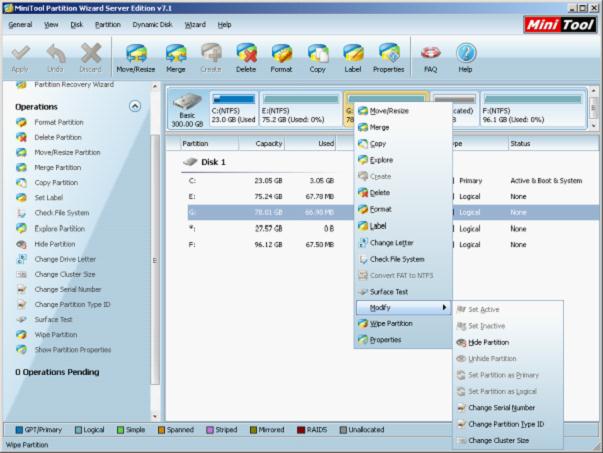
Task: Select the Basic 300.00 GB disk icon
Action: [x=187, y=109]
